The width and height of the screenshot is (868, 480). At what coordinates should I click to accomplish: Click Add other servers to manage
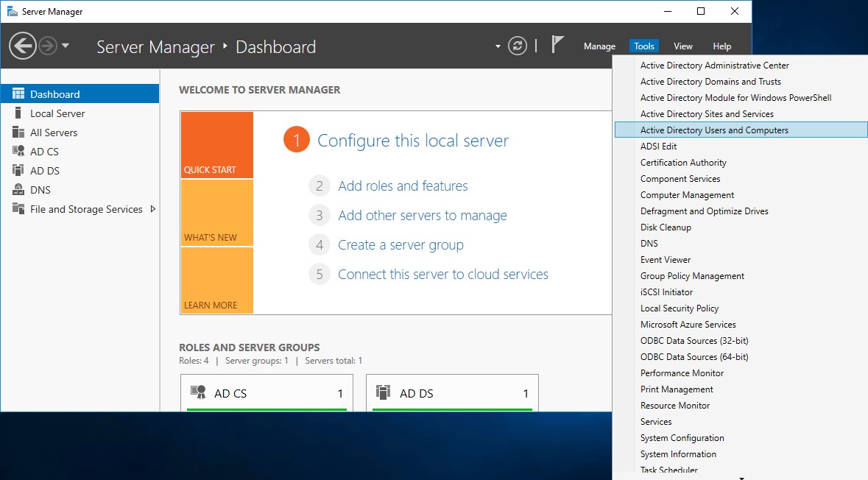423,216
